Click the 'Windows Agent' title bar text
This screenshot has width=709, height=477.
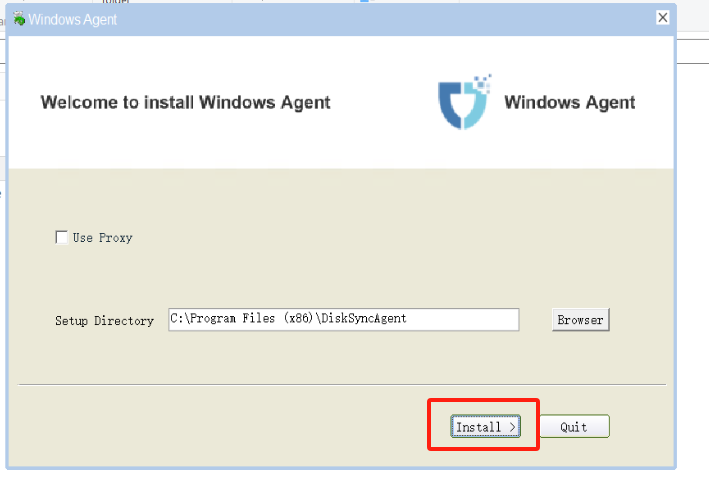[72, 19]
